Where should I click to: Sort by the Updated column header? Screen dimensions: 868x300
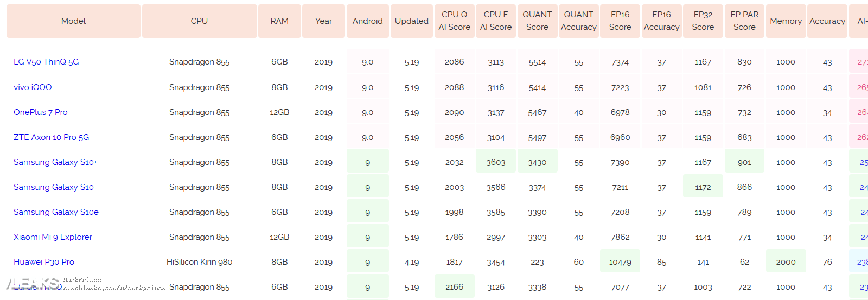412,21
